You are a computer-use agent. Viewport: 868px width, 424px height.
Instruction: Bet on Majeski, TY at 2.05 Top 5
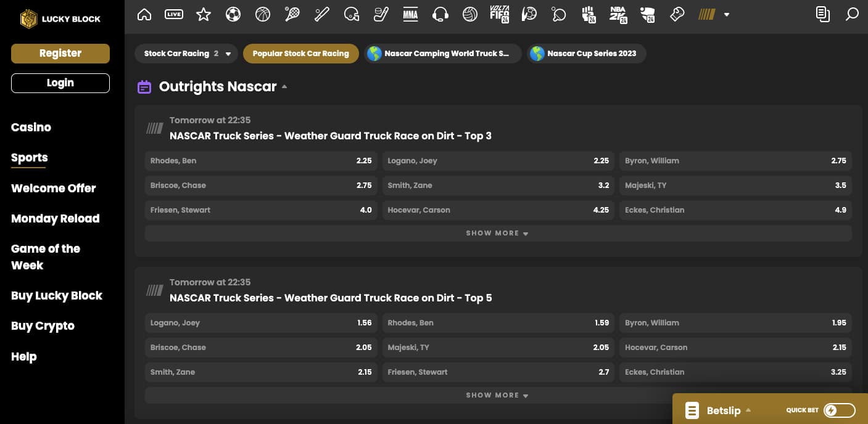[498, 348]
